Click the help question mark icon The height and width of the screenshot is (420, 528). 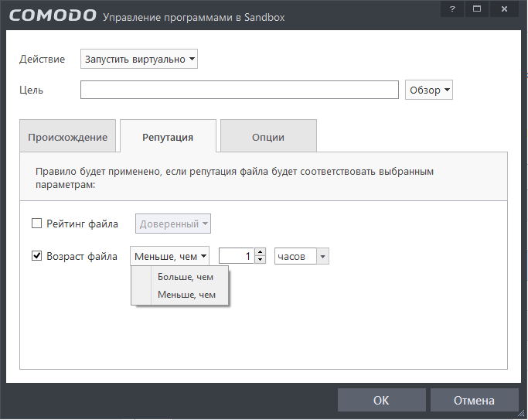click(x=452, y=8)
